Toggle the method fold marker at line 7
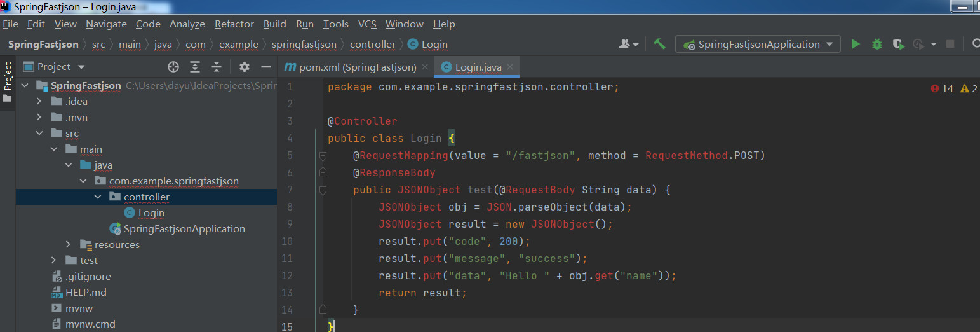 coord(323,190)
